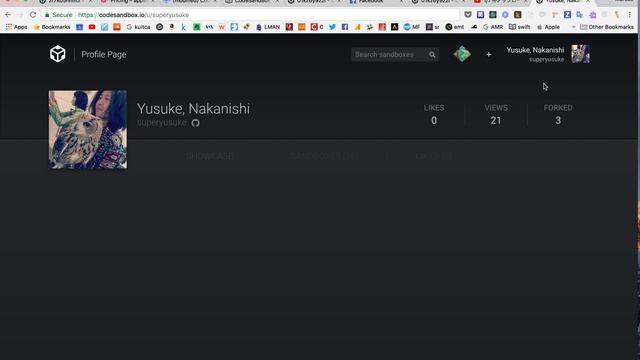Switch to the CodeSandbox browser tab
The width and height of the screenshot is (640, 360).
click(252, 2)
